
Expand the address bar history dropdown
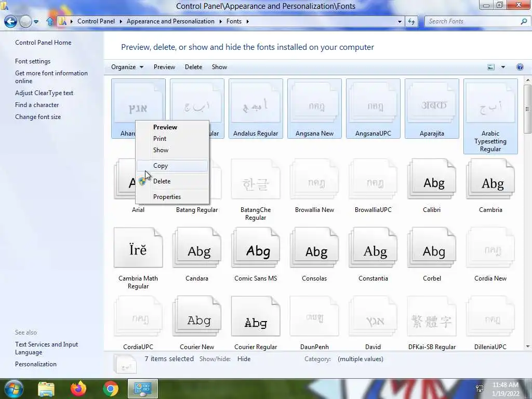400,21
